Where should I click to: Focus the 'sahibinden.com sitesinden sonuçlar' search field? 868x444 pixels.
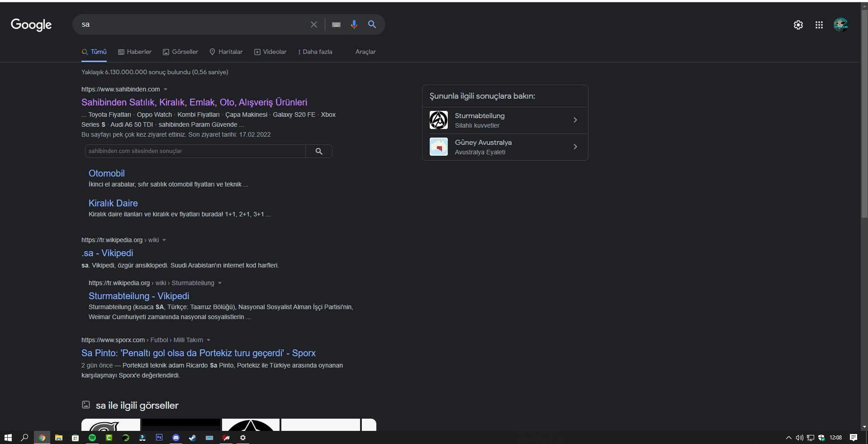[x=195, y=151]
